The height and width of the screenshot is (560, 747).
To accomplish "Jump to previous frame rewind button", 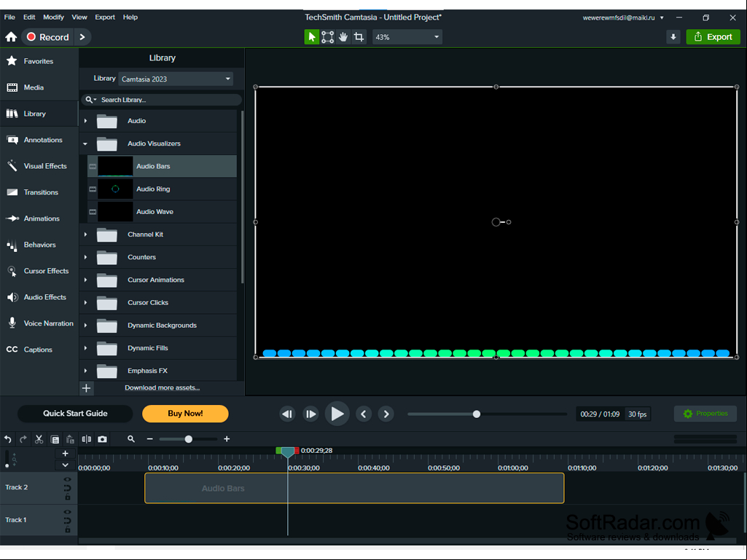I will tap(287, 414).
